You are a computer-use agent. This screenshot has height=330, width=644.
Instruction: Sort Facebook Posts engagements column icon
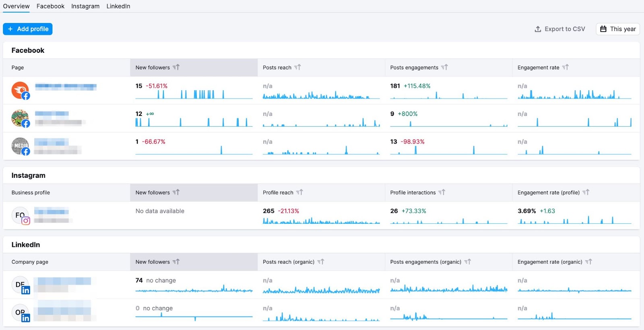click(444, 67)
